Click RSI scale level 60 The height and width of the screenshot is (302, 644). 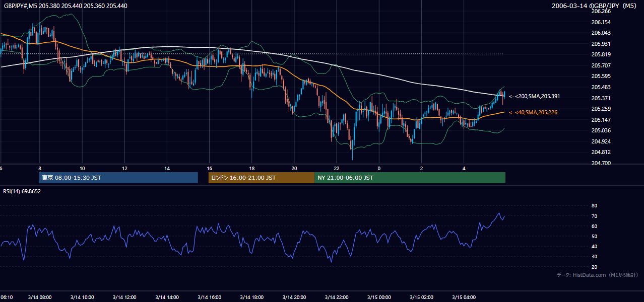[x=594, y=226]
